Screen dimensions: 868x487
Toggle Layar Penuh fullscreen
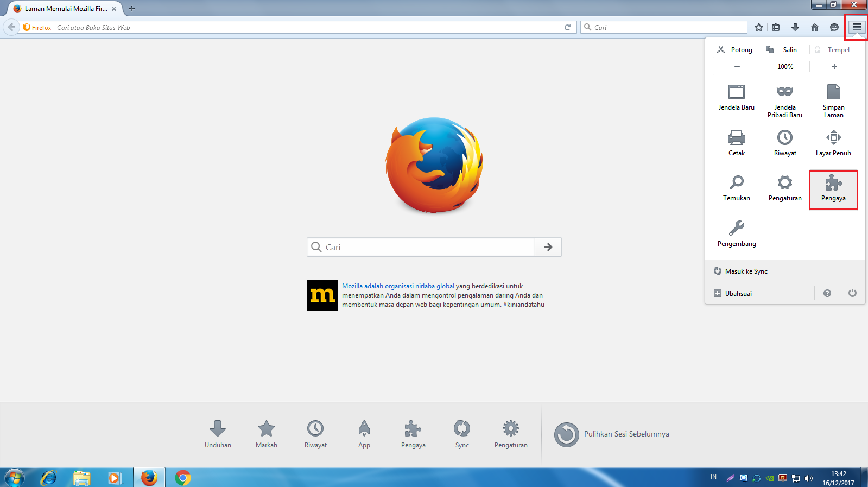point(833,143)
